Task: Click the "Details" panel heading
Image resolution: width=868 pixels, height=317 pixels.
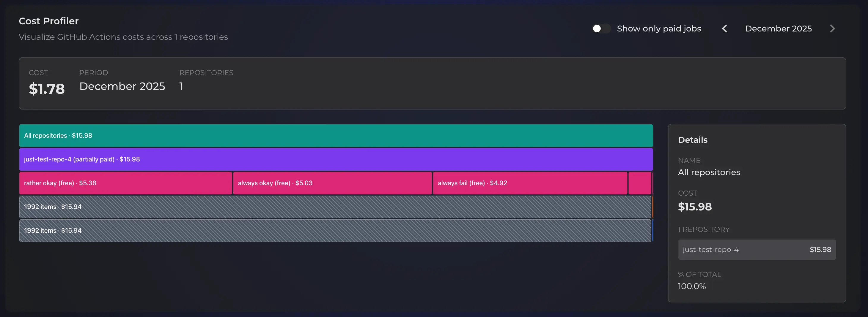Action: pos(692,140)
